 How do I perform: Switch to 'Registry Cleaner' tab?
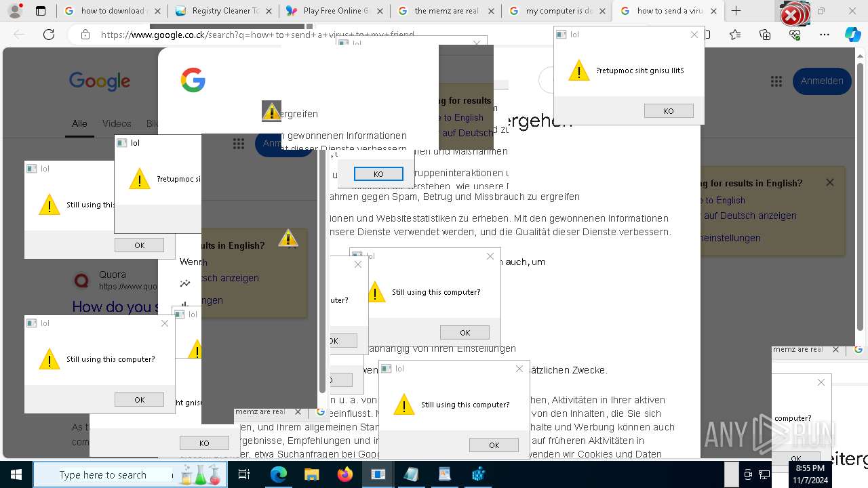click(x=224, y=11)
